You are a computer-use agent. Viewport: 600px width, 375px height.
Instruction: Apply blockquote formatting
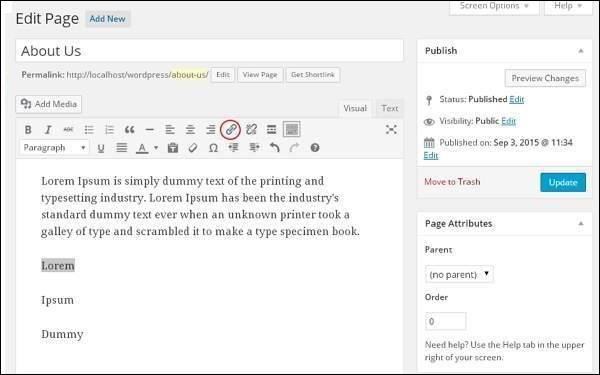click(x=129, y=130)
